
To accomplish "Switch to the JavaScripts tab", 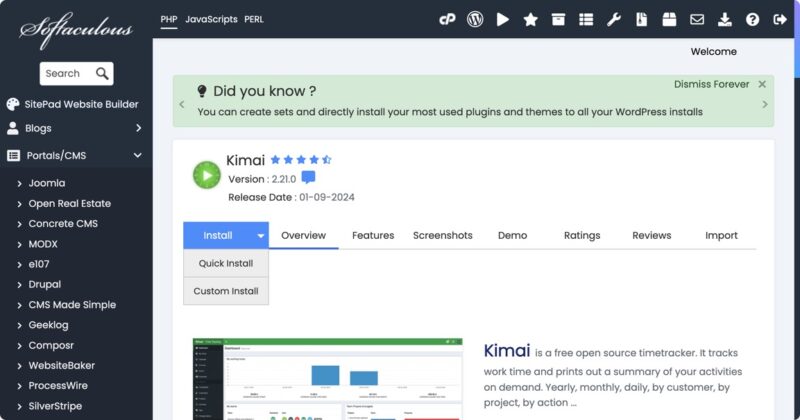I will tap(211, 19).
